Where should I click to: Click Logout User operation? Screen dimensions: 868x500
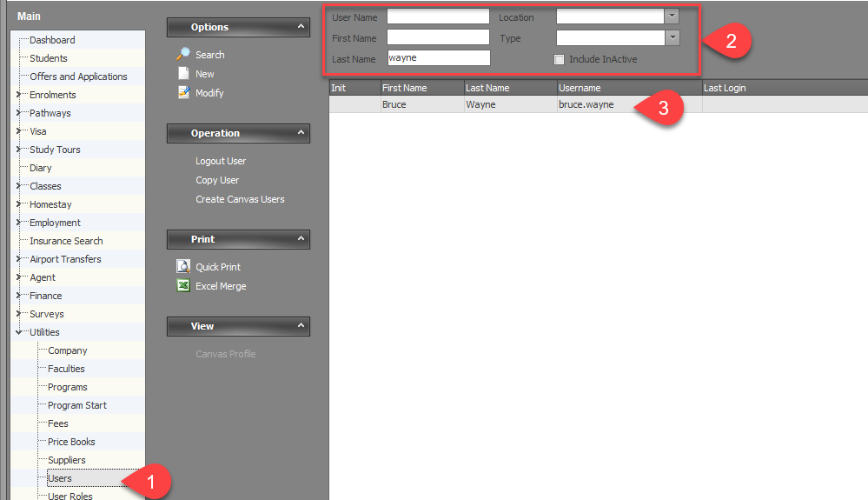tap(221, 161)
